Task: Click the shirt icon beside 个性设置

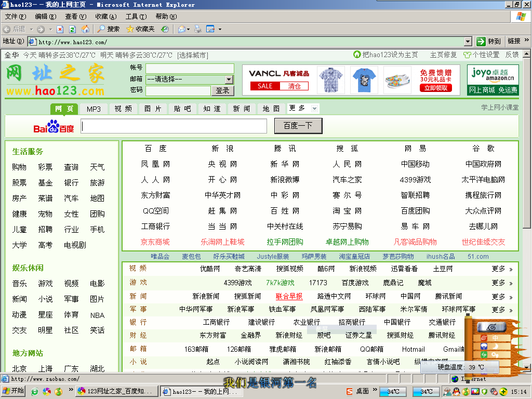Action: (467, 55)
